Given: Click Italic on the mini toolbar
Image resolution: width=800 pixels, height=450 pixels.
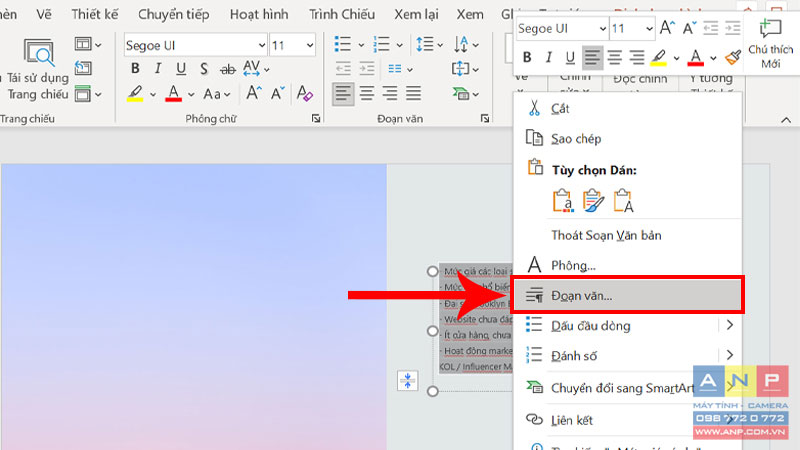Looking at the screenshot, I should click(x=548, y=57).
